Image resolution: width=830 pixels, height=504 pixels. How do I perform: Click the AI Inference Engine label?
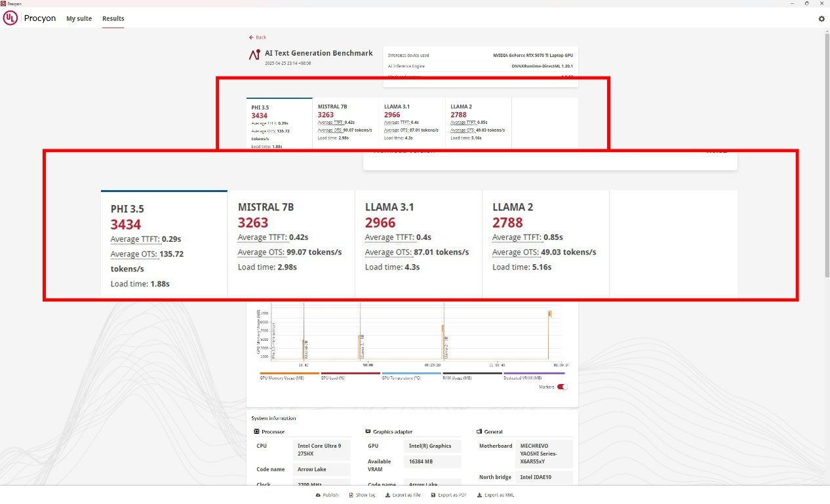point(407,66)
